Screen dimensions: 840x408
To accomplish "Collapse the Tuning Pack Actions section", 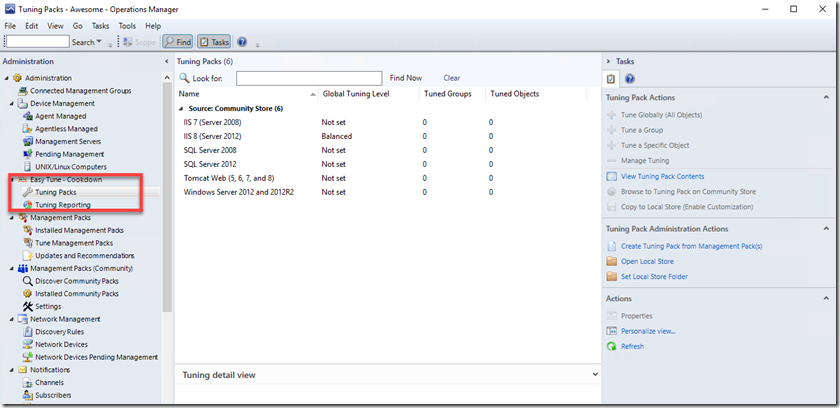I will point(825,97).
